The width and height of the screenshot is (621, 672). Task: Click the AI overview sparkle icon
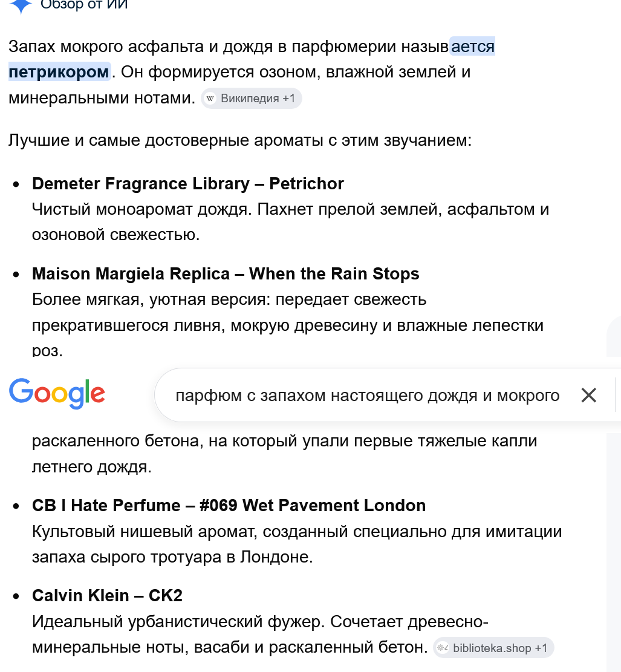(x=21, y=6)
